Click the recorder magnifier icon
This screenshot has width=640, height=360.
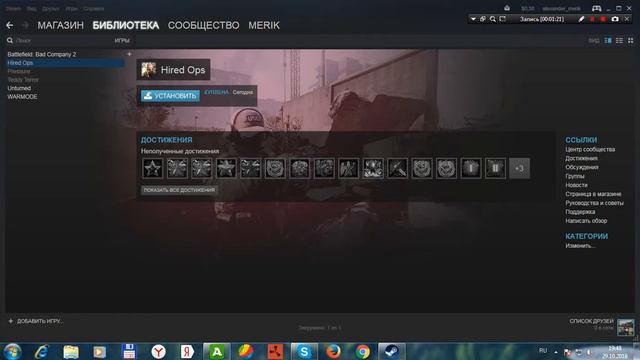493,19
